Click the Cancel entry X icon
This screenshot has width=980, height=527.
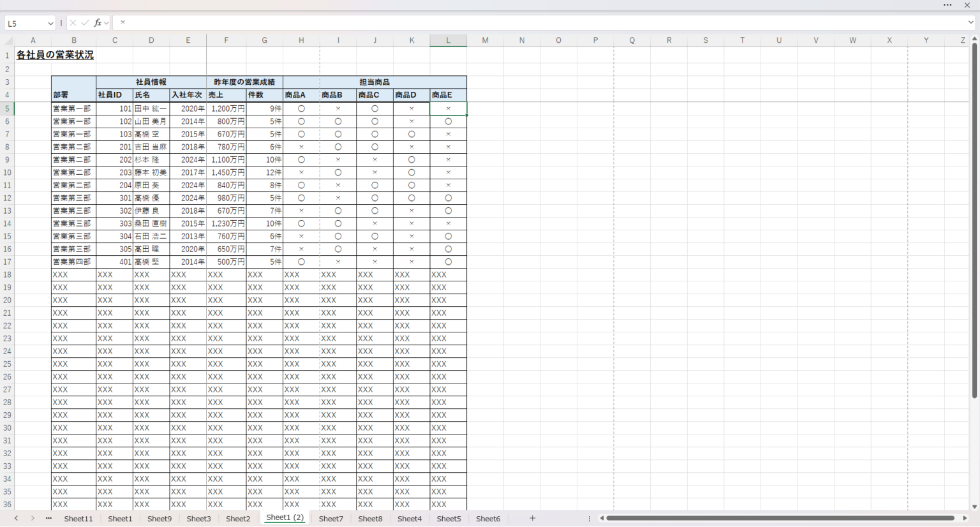[73, 23]
